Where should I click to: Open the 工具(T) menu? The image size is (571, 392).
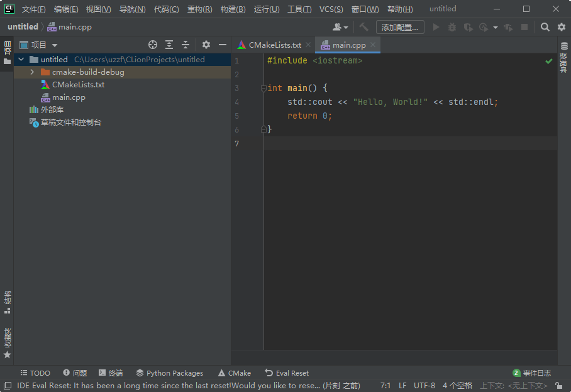point(299,9)
